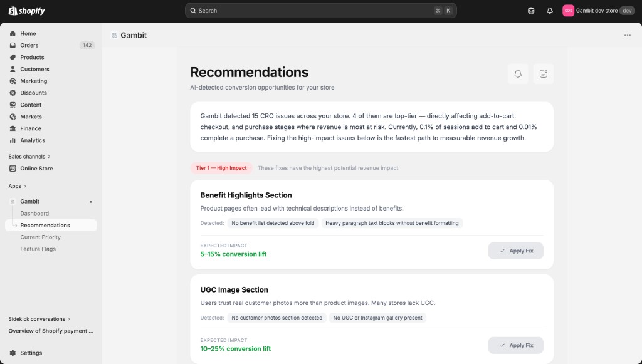The height and width of the screenshot is (364, 642).
Task: Click the 10–25% conversion lift text
Action: (x=236, y=348)
